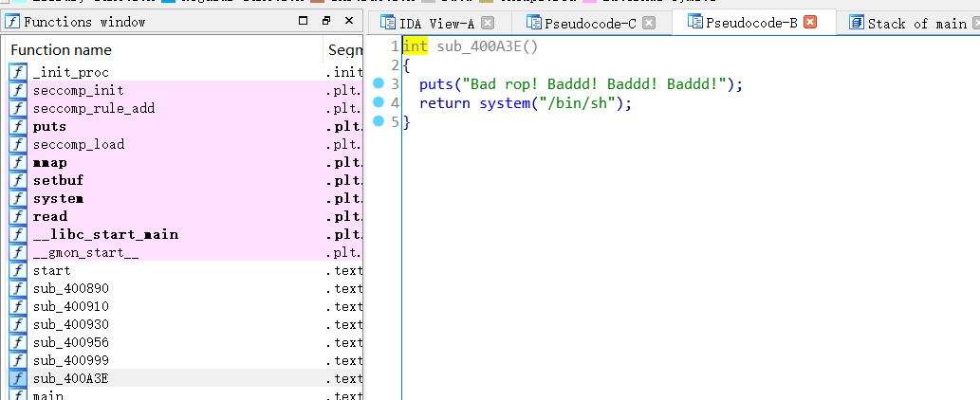Toggle breakpoint dot on line 4
Viewport: 980px width, 400px height.
coord(378,101)
